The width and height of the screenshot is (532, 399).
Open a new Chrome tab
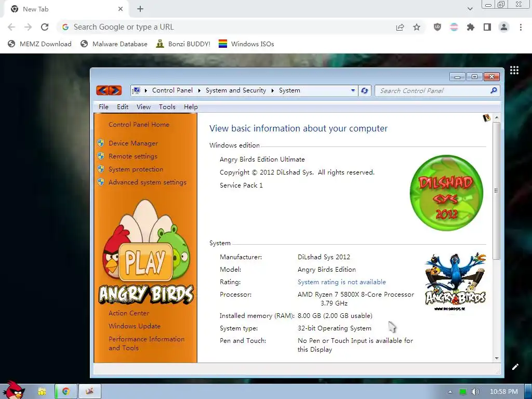tap(140, 9)
